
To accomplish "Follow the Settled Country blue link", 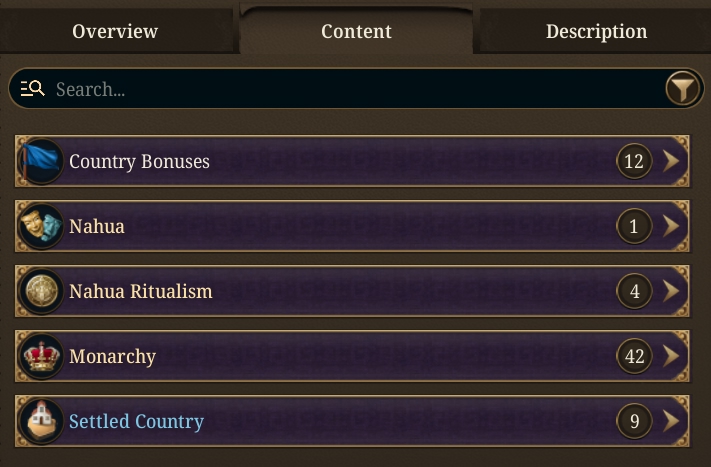I will point(136,422).
